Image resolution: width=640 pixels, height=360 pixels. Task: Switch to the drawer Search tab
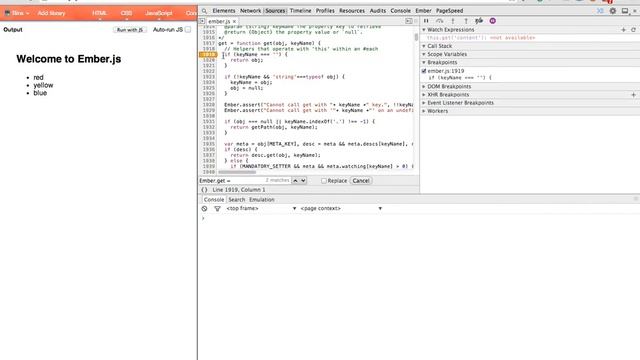[237, 200]
